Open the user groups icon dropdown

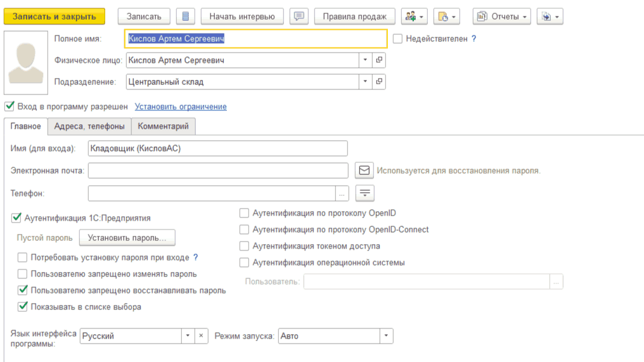tap(414, 16)
